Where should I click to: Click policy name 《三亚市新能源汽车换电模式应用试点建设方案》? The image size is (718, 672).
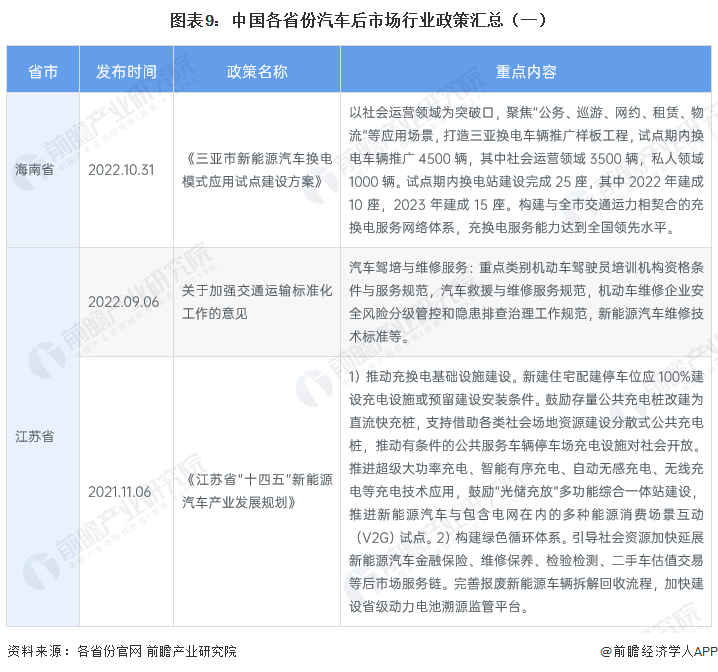pyautogui.click(x=257, y=170)
